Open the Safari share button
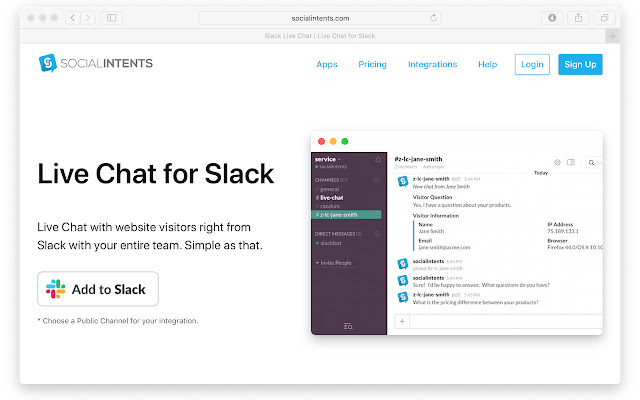 [x=578, y=18]
